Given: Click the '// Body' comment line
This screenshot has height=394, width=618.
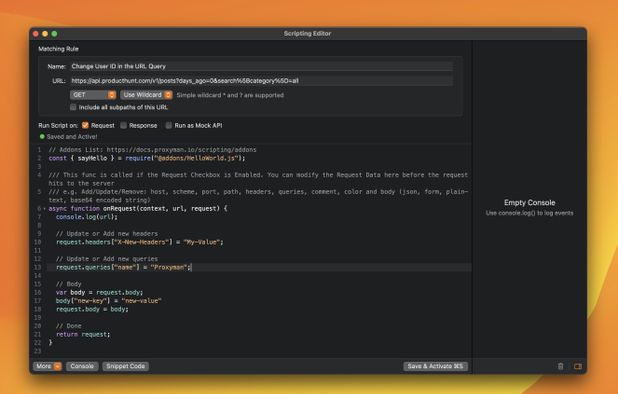Looking at the screenshot, I should 69,284.
